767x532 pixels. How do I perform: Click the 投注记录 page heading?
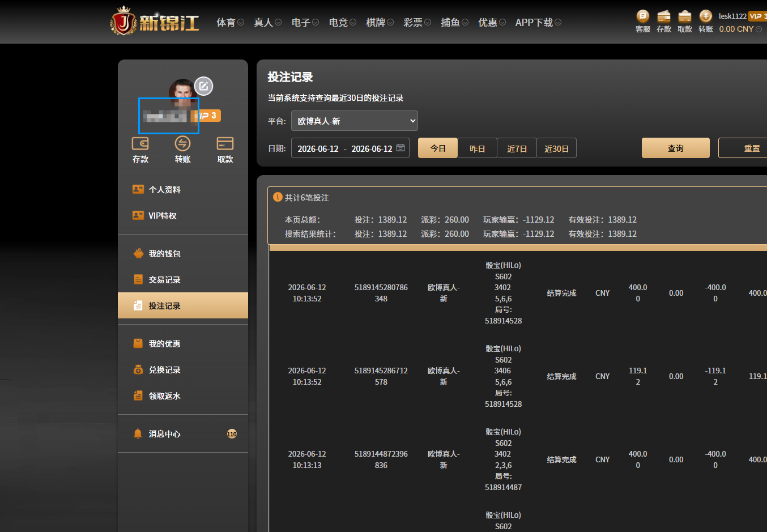(x=290, y=77)
